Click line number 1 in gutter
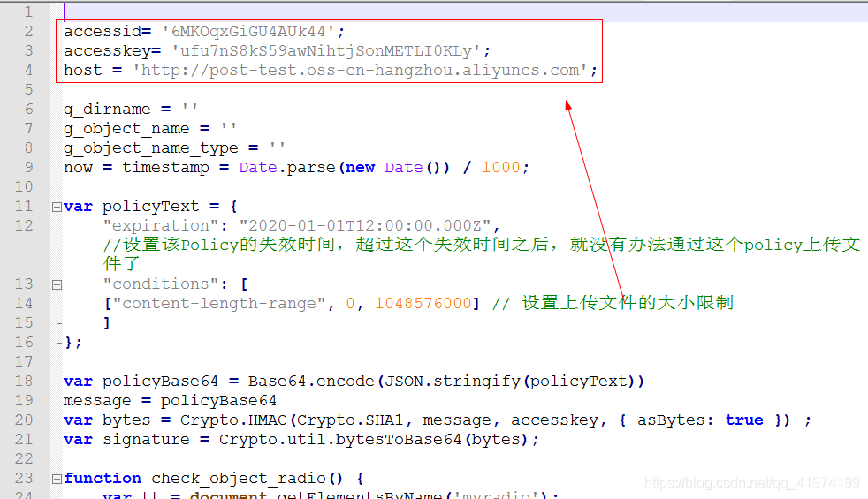This screenshot has height=499, width=868. point(28,11)
